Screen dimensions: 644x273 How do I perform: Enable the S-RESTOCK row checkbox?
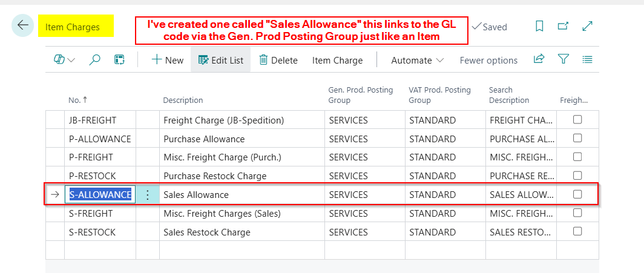[577, 231]
